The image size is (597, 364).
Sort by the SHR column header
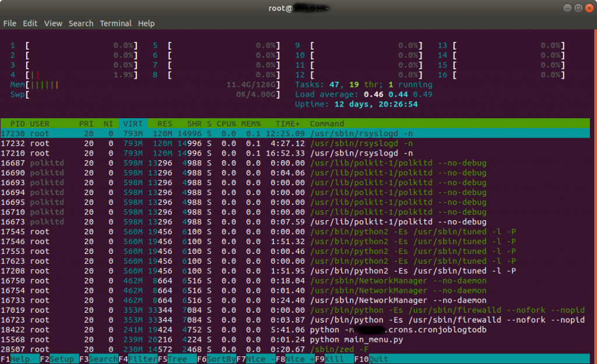[x=194, y=123]
